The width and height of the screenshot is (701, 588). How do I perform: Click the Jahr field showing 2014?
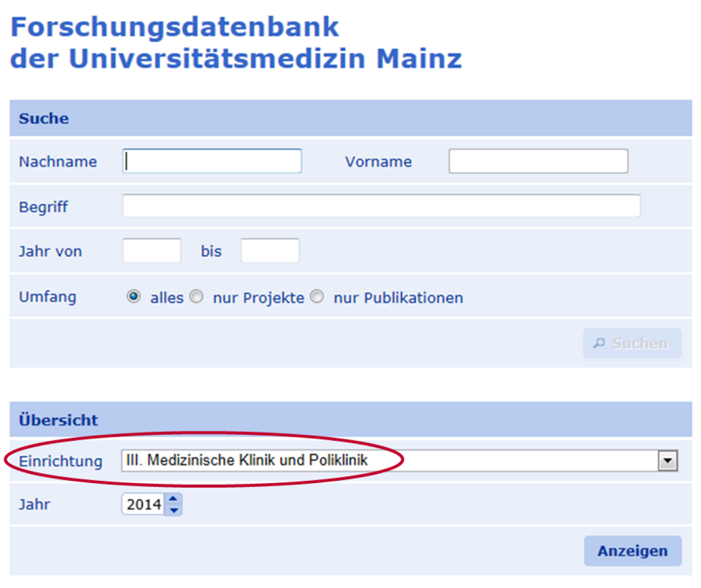144,505
